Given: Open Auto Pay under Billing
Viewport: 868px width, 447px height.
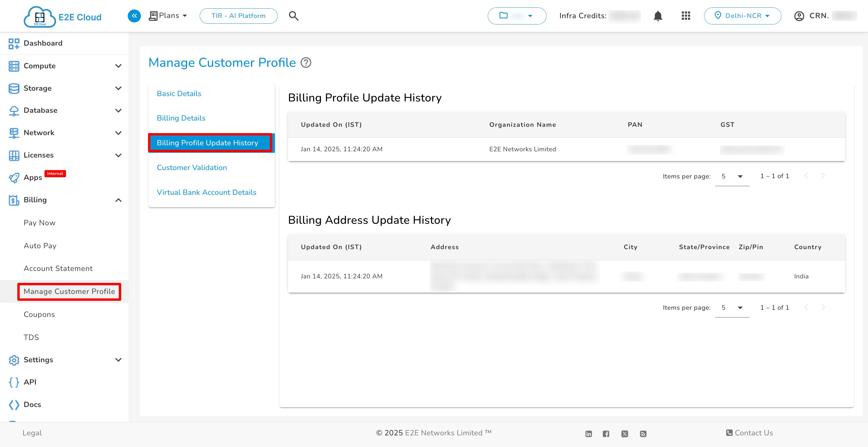Looking at the screenshot, I should pos(40,246).
